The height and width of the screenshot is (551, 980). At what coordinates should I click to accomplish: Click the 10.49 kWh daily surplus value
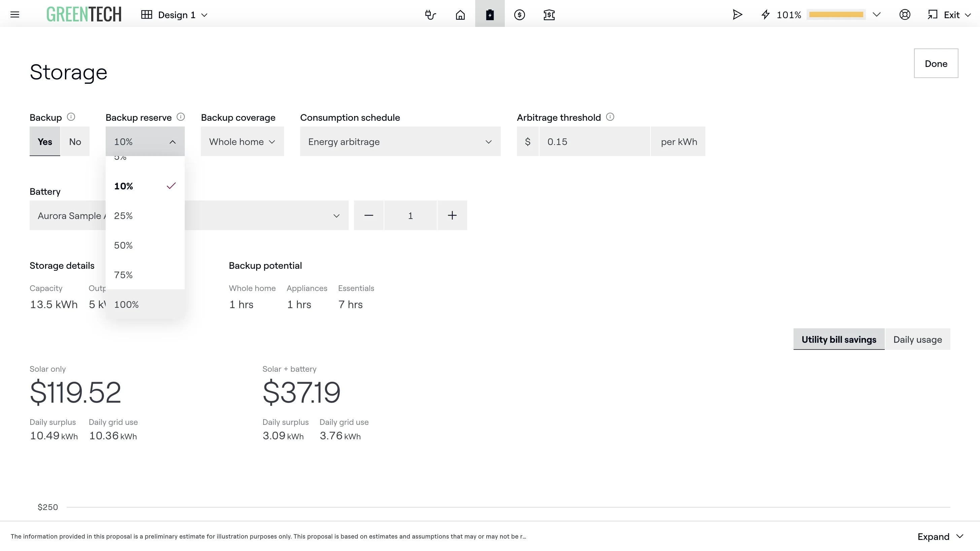point(54,436)
